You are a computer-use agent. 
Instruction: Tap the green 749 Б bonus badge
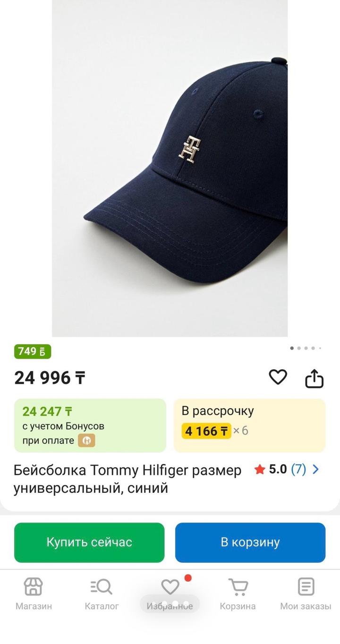32,352
